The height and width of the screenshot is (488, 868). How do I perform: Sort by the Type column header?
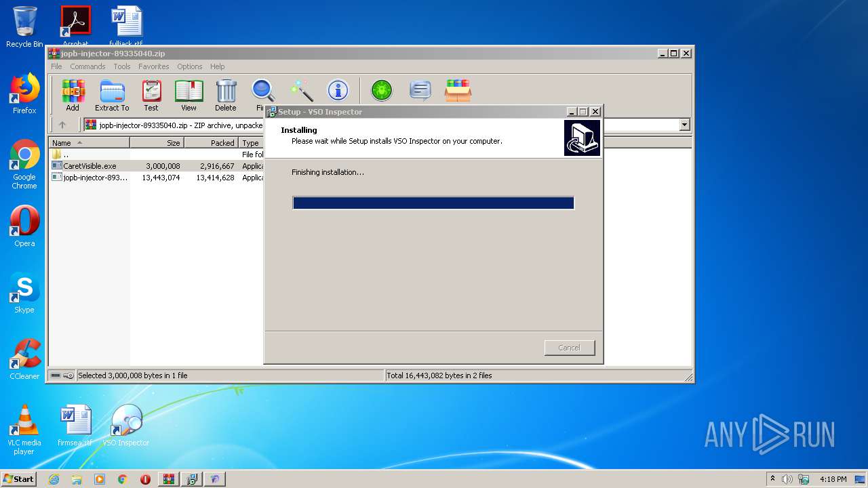click(251, 143)
